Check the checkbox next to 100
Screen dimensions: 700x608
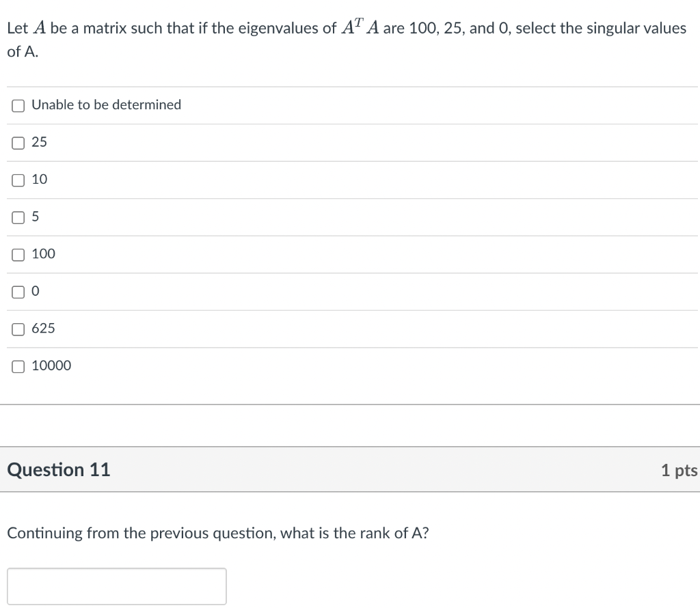tap(17, 254)
